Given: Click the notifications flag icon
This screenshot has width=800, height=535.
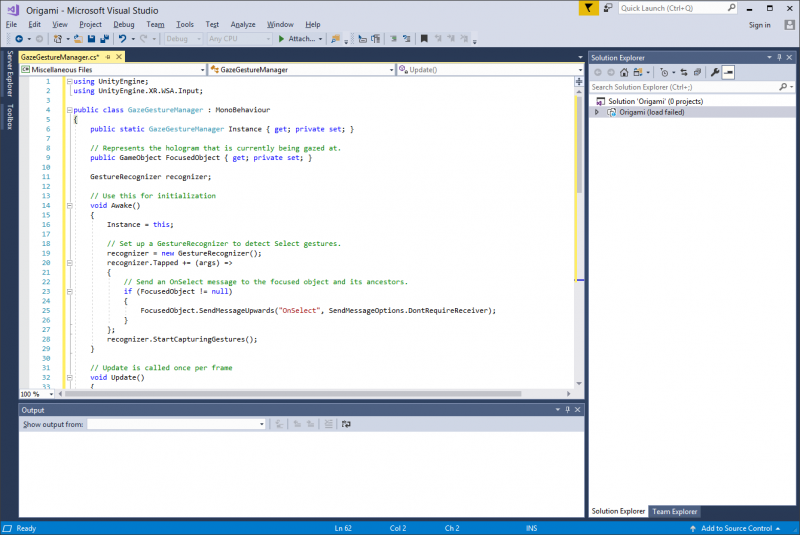Looking at the screenshot, I should coord(588,8).
